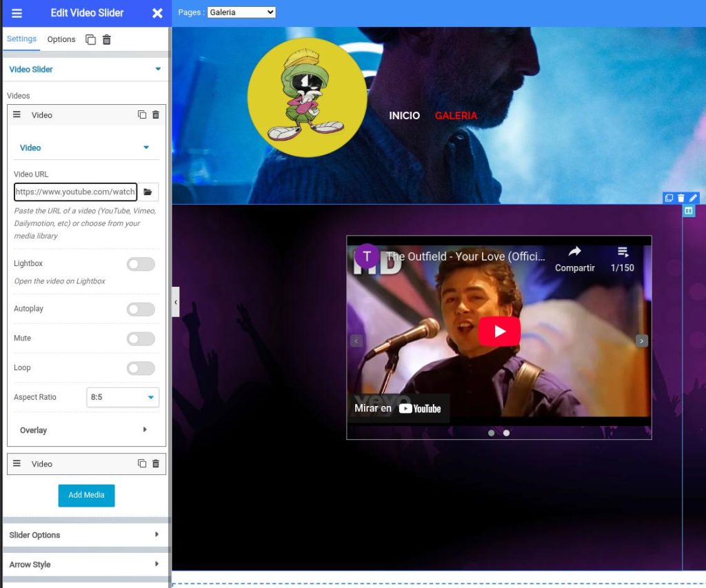The width and height of the screenshot is (706, 588).
Task: Delete the second Video item
Action: [156, 464]
